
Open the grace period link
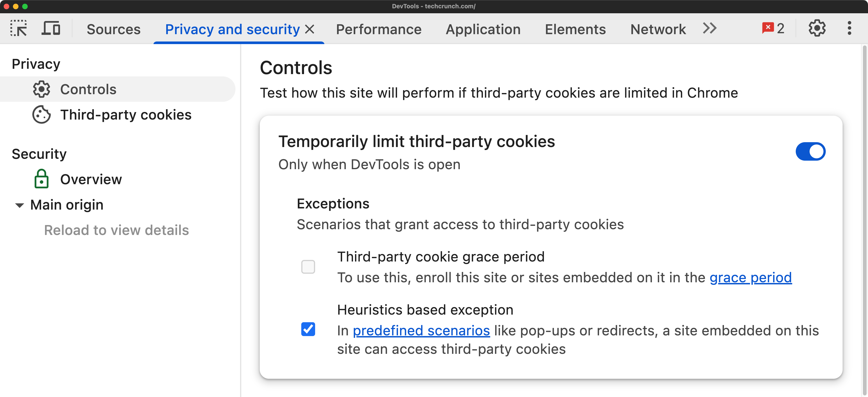[750, 278]
